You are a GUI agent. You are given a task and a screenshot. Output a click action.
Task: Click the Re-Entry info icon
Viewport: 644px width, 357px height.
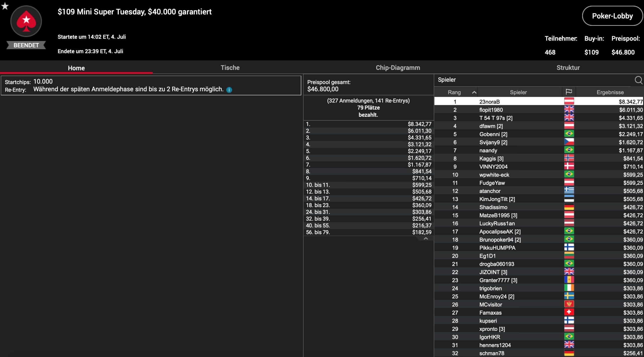(x=229, y=90)
